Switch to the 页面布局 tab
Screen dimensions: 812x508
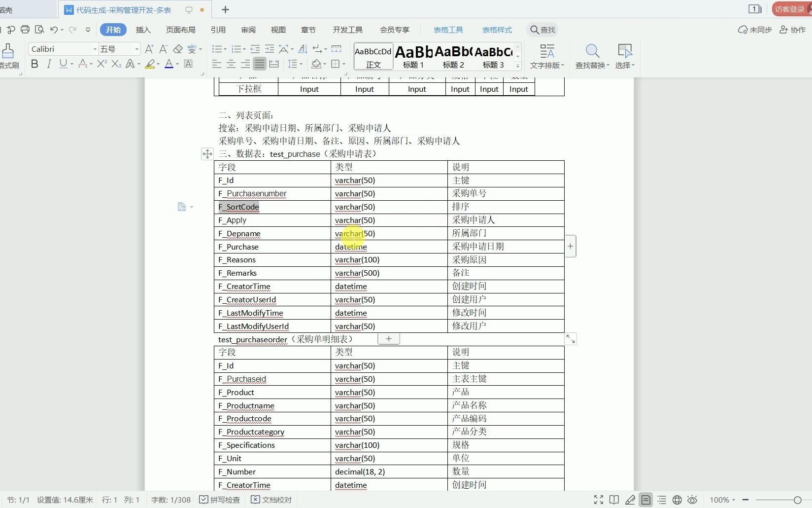181,30
